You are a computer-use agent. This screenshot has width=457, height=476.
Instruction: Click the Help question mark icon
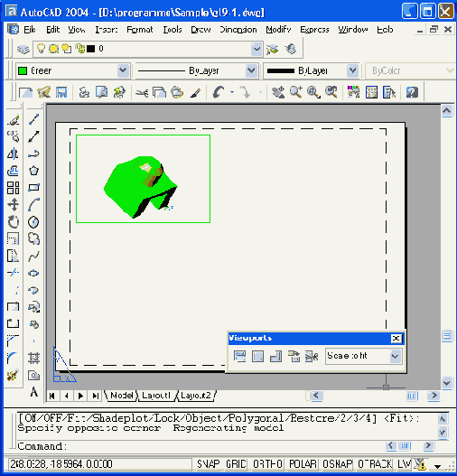tap(412, 92)
